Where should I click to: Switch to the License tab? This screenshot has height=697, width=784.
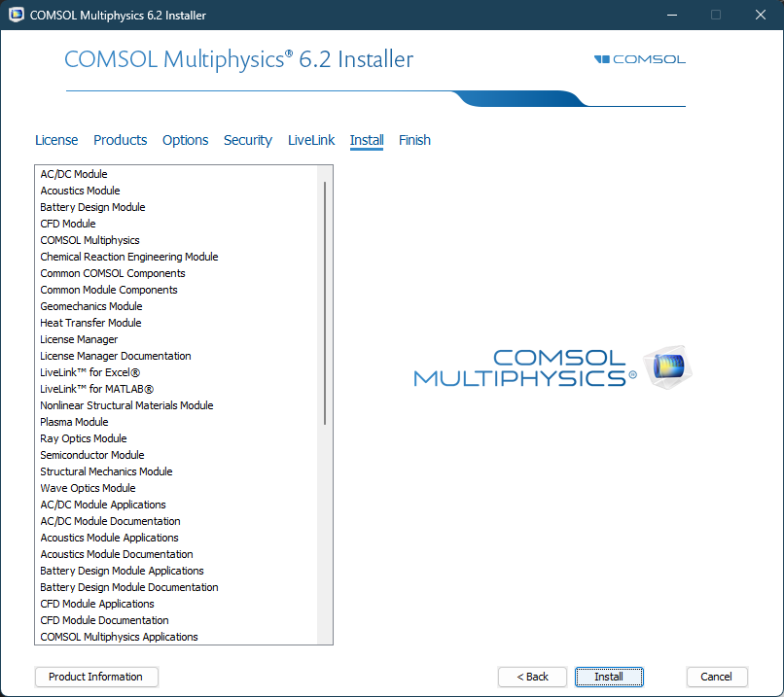click(x=56, y=140)
